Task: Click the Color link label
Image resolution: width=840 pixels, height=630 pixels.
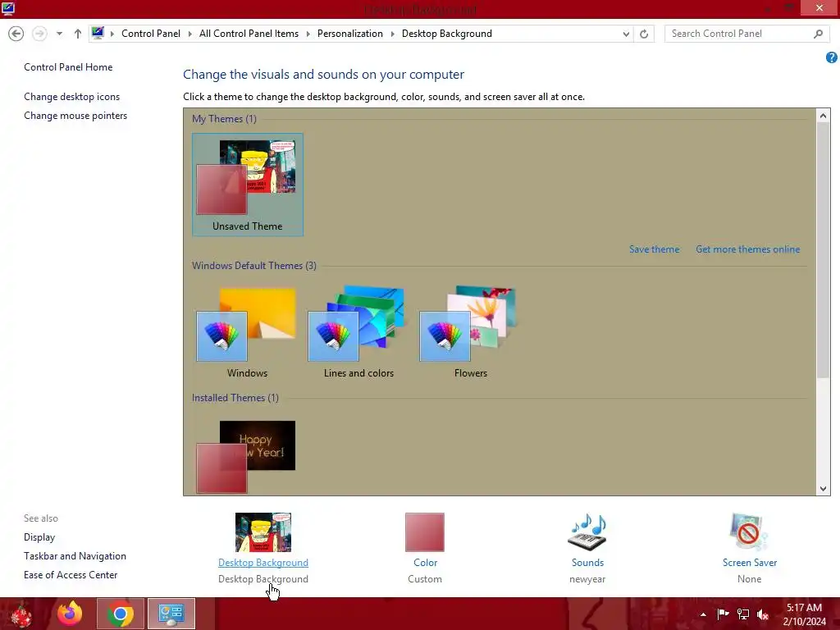Action: click(x=426, y=563)
